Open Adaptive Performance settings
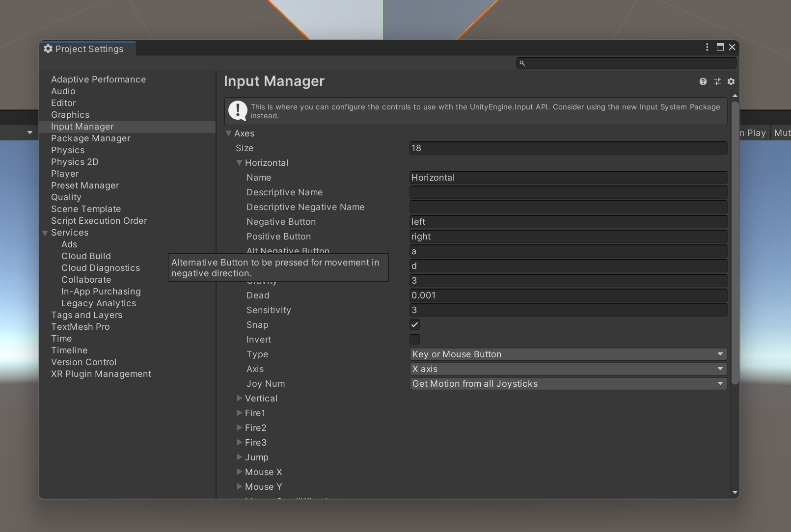 [x=98, y=80]
